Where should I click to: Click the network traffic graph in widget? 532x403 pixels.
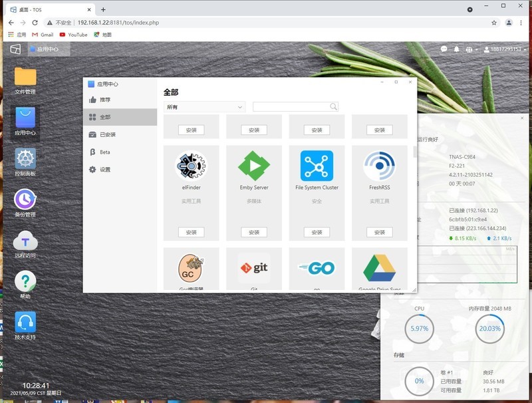[467, 265]
